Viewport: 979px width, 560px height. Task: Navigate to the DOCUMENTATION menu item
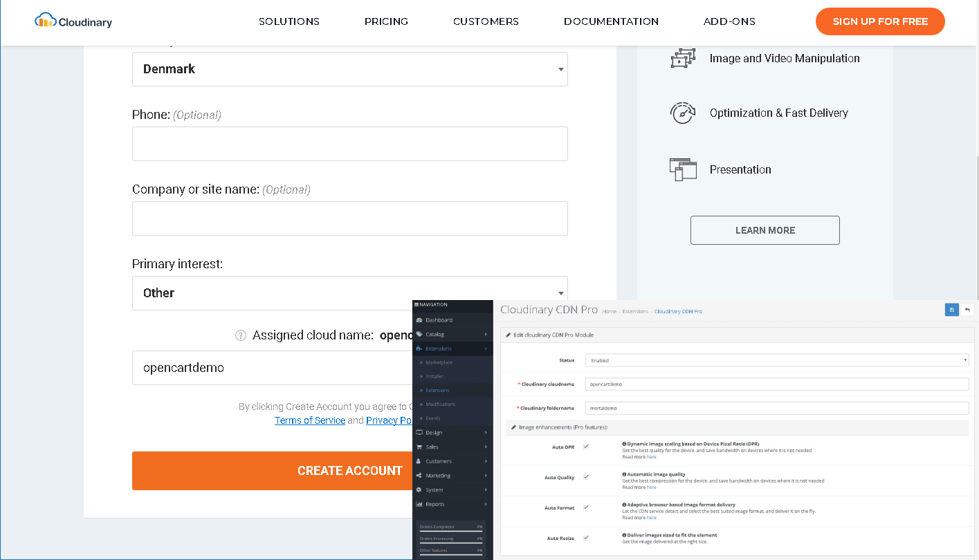click(x=611, y=21)
